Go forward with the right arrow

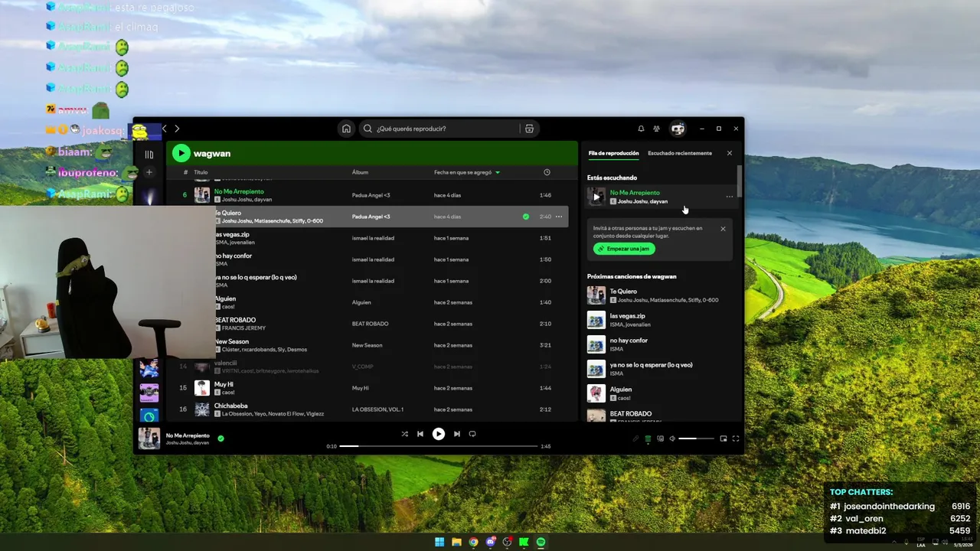(x=177, y=129)
